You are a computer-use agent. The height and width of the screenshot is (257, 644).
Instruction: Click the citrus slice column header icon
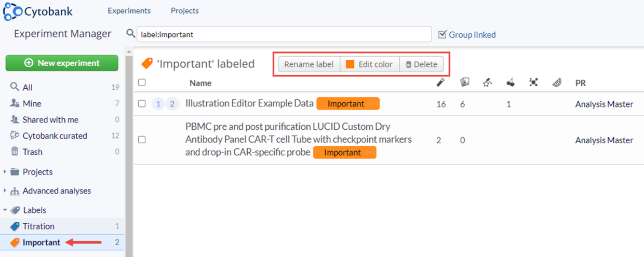[557, 82]
